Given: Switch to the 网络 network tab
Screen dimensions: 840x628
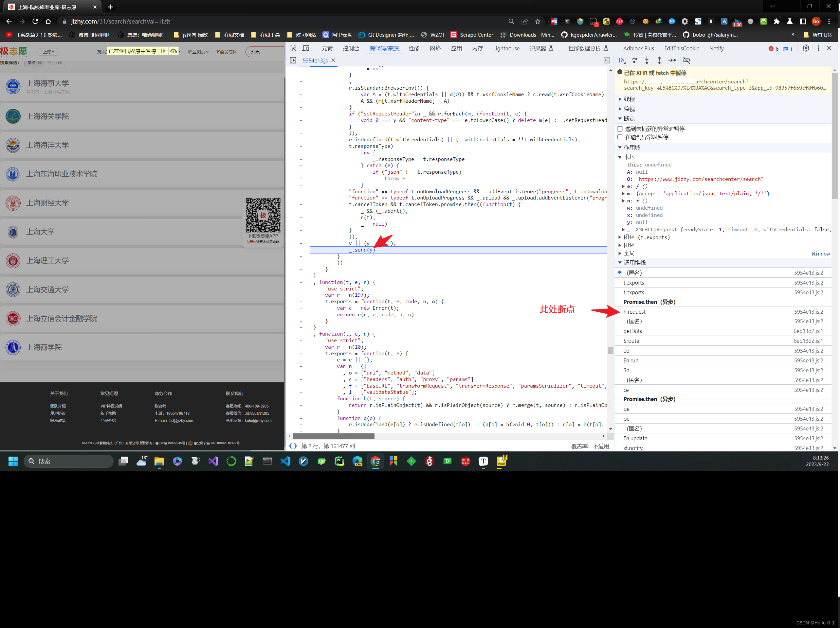Looking at the screenshot, I should (435, 48).
